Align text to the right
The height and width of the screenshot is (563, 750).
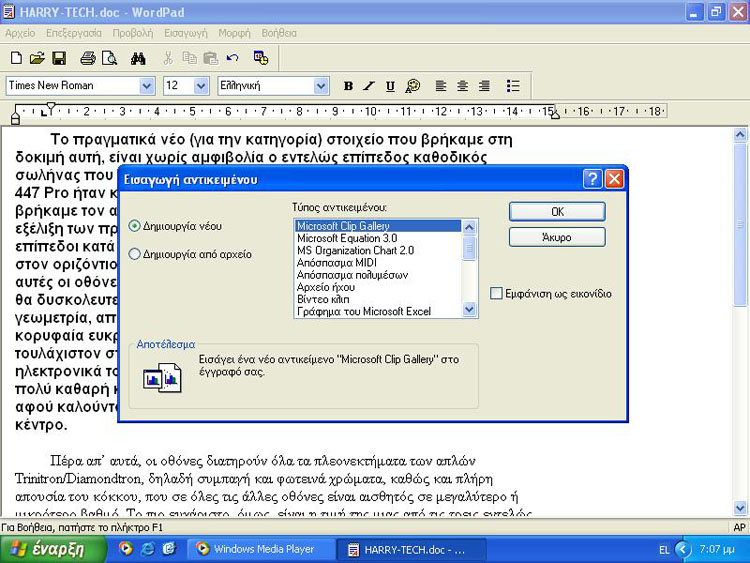click(x=484, y=86)
